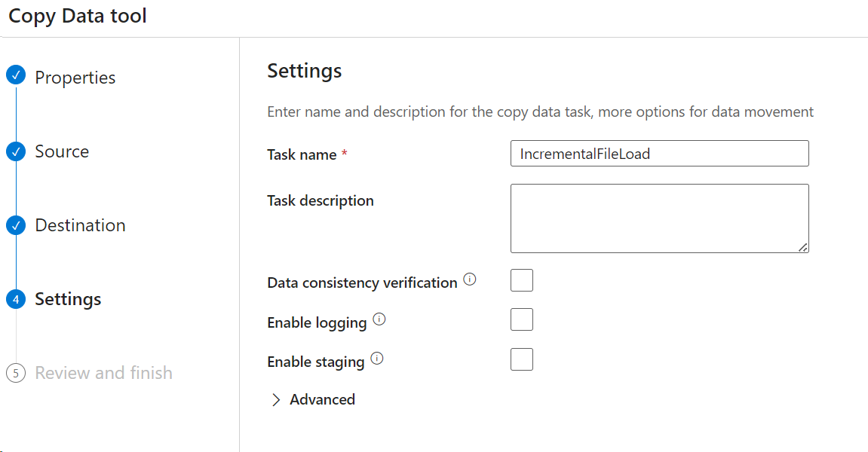Open the Review and finish step label
Screen dimensions: 868x452
(103, 373)
